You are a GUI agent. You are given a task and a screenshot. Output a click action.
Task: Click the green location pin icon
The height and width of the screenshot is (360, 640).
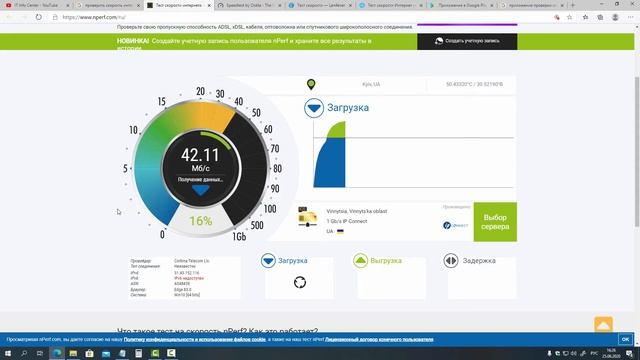click(311, 84)
